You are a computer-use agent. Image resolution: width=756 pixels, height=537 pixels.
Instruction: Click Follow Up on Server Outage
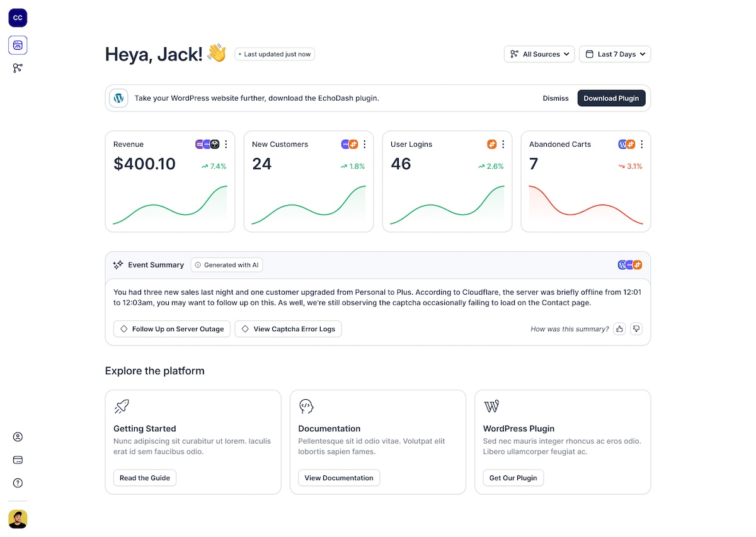[171, 329]
